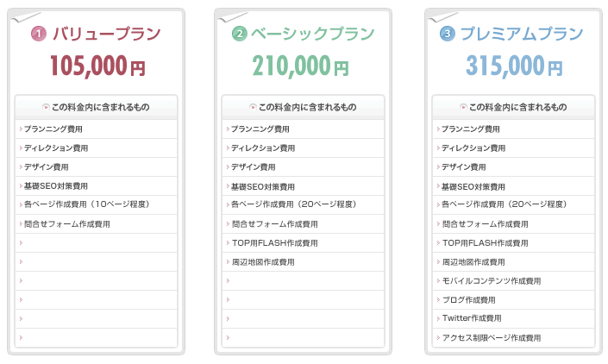Select the バリュープラン title

[107, 34]
